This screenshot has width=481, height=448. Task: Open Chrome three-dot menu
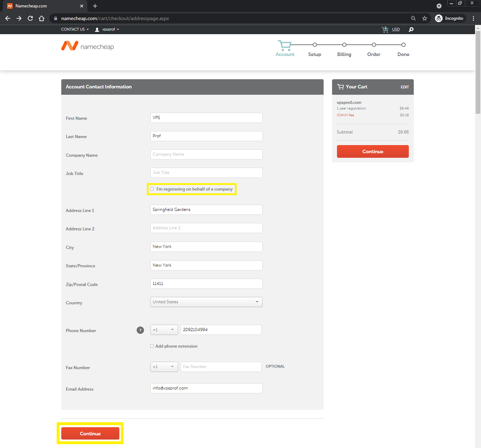pos(473,18)
